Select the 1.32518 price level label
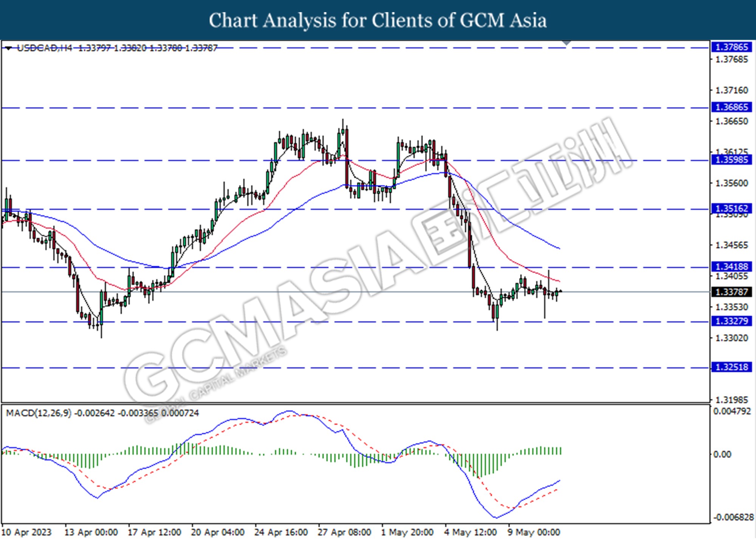 click(731, 367)
